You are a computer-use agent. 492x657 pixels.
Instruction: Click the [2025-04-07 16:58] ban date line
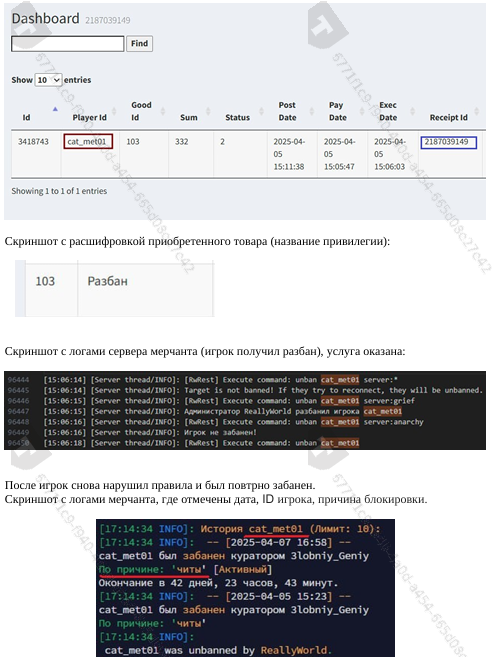pyautogui.click(x=225, y=543)
